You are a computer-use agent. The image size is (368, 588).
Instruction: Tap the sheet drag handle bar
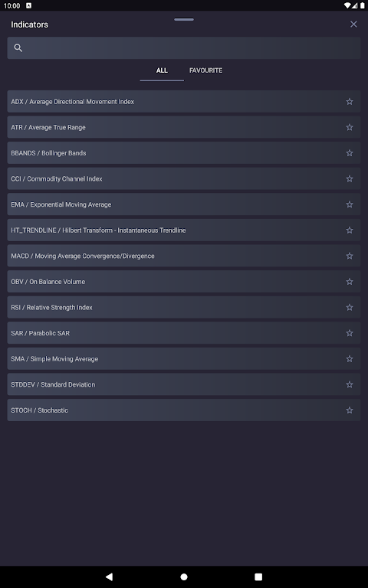tap(184, 19)
